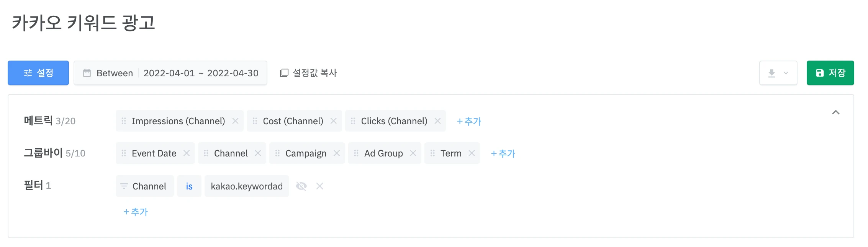Copy settings via 설정값 복사
The width and height of the screenshot is (868, 247).
tap(308, 73)
